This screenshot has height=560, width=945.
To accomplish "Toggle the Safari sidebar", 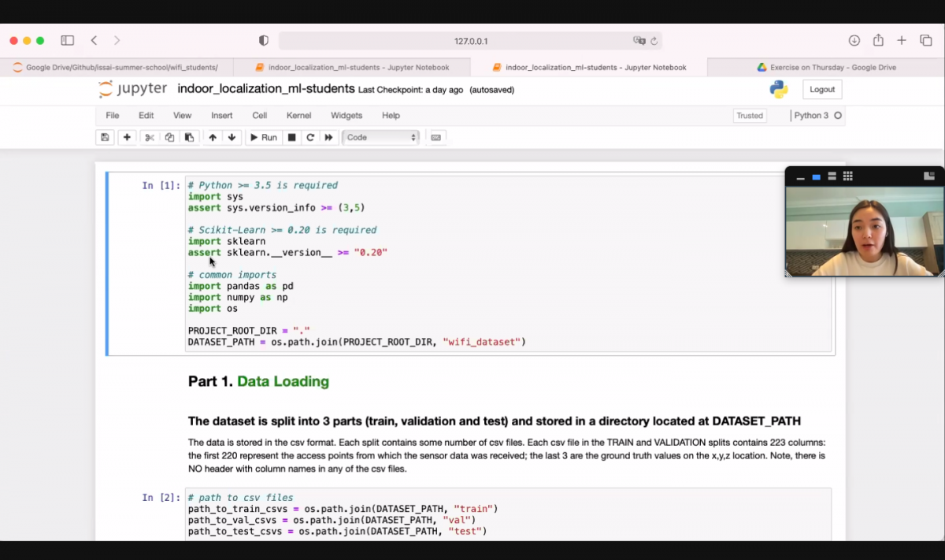I will (68, 40).
